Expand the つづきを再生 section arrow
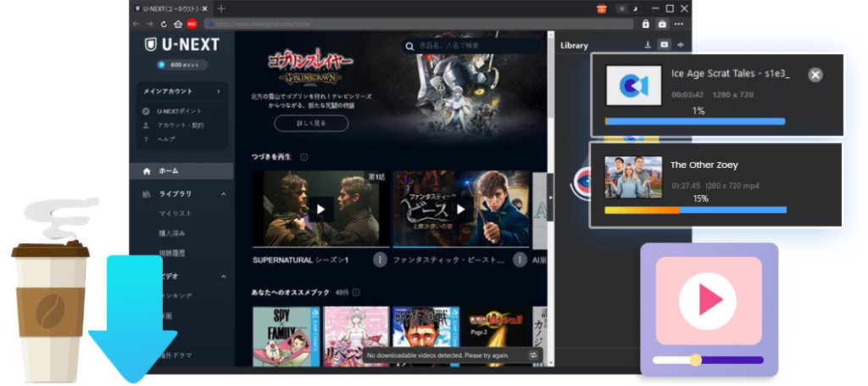The image size is (868, 386). 304,157
